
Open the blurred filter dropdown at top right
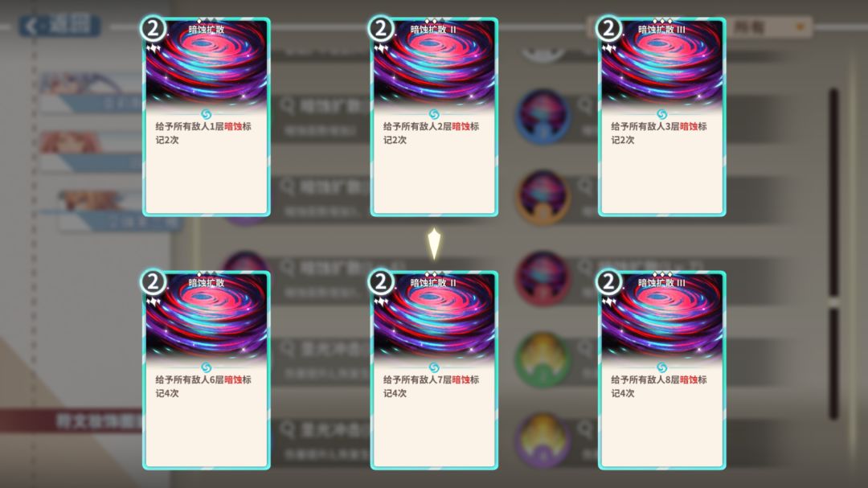[x=769, y=27]
